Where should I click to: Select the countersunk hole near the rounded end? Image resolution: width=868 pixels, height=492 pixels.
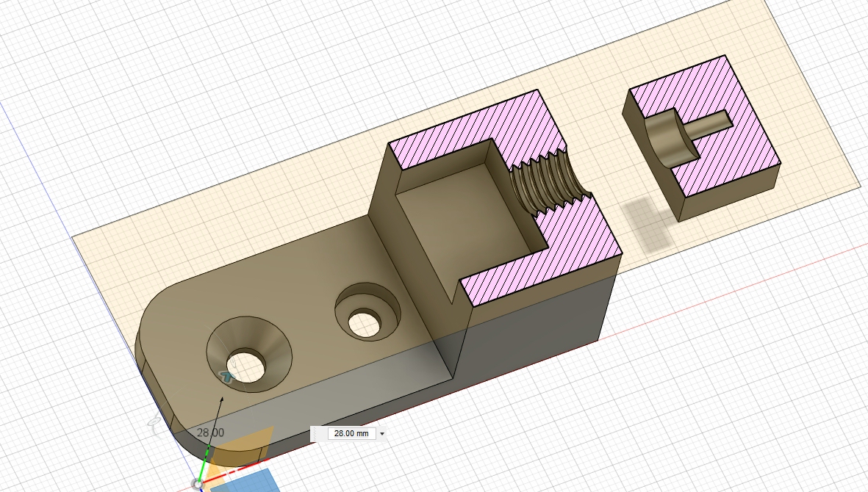pos(249,355)
